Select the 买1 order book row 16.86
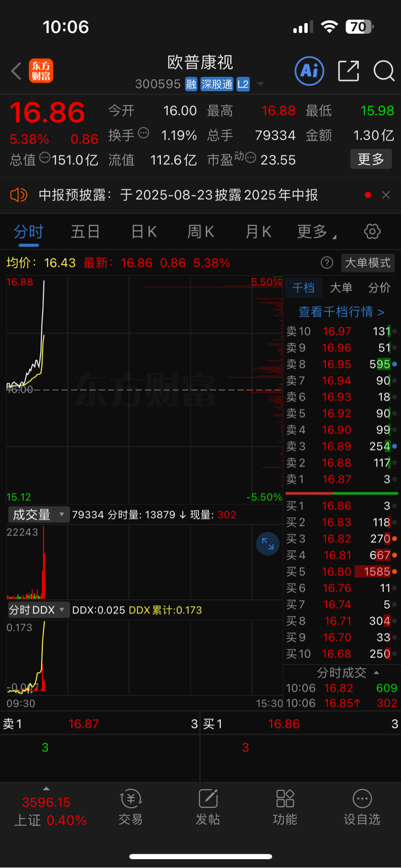This screenshot has height=868, width=401. pyautogui.click(x=341, y=506)
